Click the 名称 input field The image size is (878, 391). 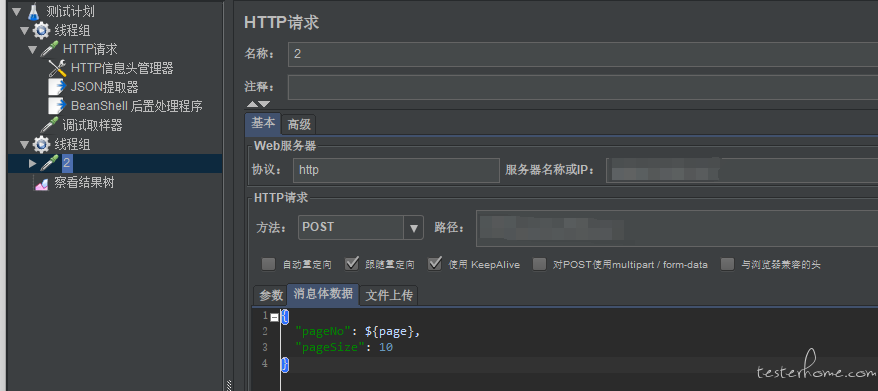(583, 54)
